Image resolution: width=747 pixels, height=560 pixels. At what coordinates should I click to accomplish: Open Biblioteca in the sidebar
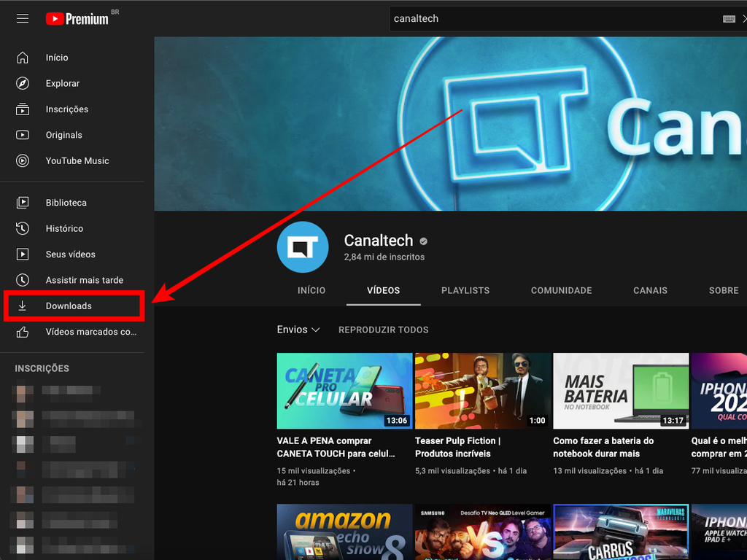click(x=72, y=203)
